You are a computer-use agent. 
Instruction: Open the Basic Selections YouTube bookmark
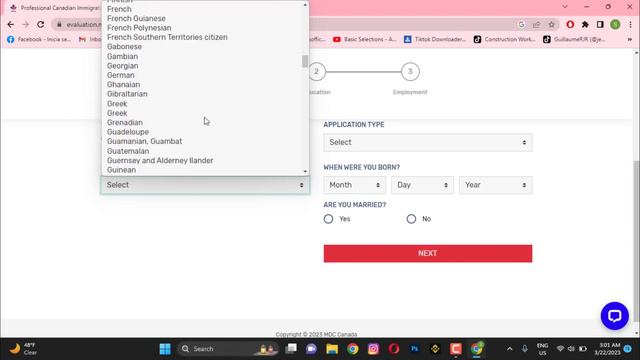[x=364, y=40]
